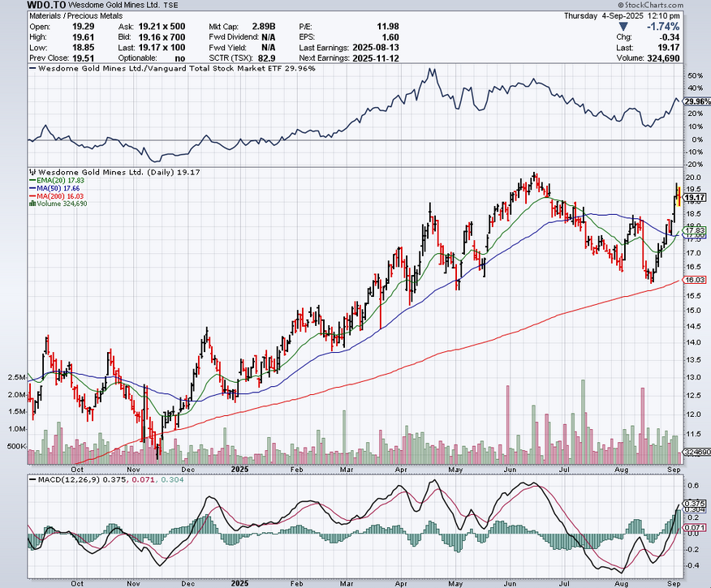The height and width of the screenshot is (588, 711).
Task: Click the 29.96% relative strength axis tag
Action: (694, 101)
